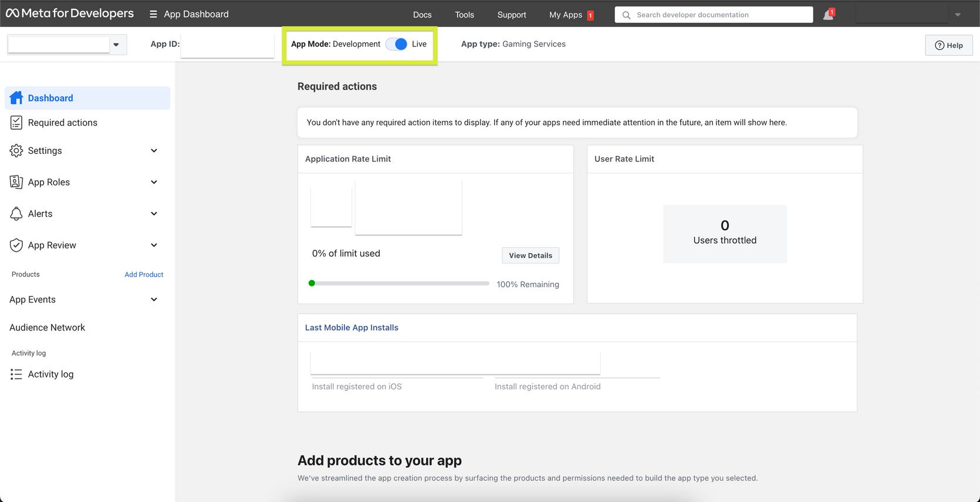The height and width of the screenshot is (502, 980).
Task: Expand the Settings section chevron
Action: click(x=154, y=151)
